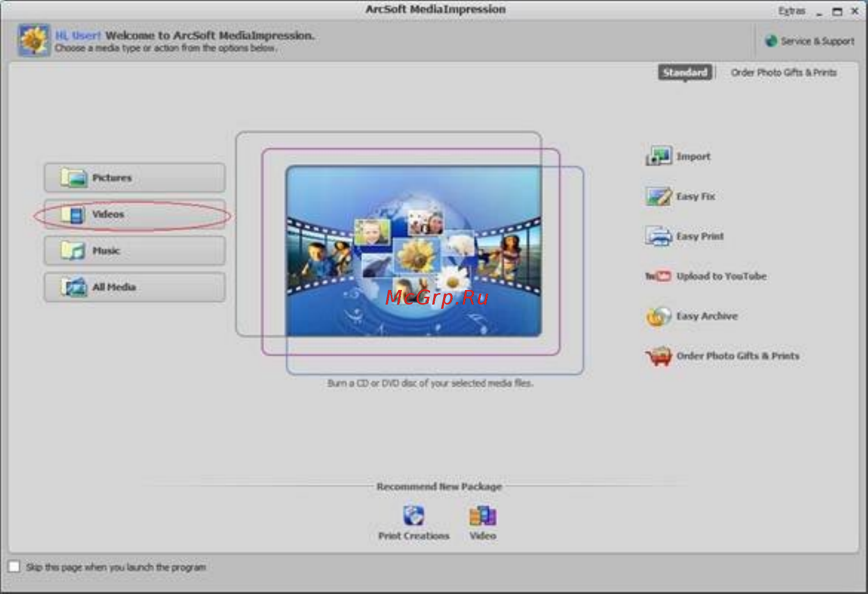
Task: Open the Pictures media button
Action: [x=135, y=177]
